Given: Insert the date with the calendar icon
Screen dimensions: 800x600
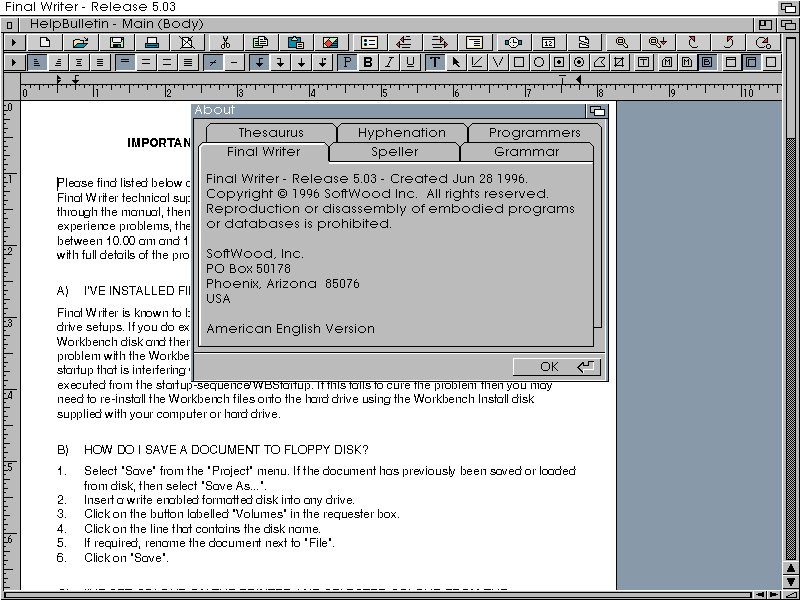Looking at the screenshot, I should point(548,42).
